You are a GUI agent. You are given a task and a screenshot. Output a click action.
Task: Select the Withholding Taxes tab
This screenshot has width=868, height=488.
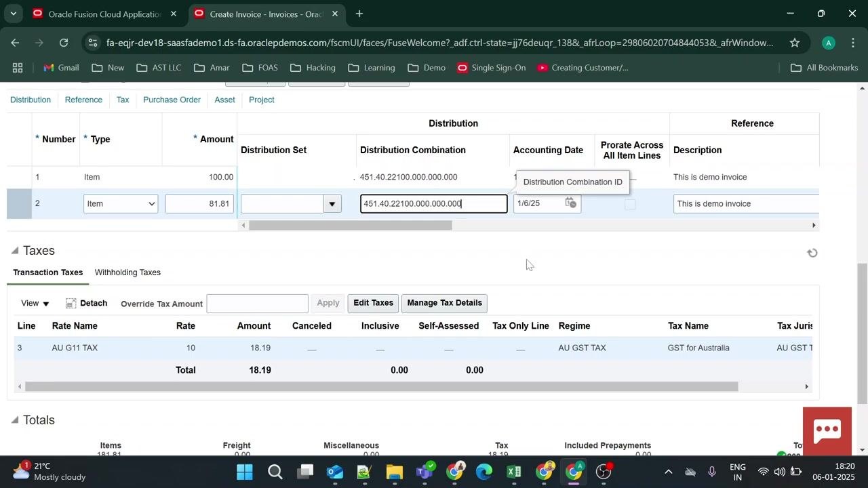click(x=127, y=272)
